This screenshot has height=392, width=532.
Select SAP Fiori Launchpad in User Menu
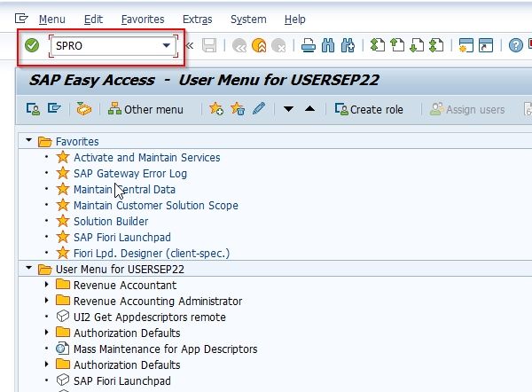(x=122, y=380)
